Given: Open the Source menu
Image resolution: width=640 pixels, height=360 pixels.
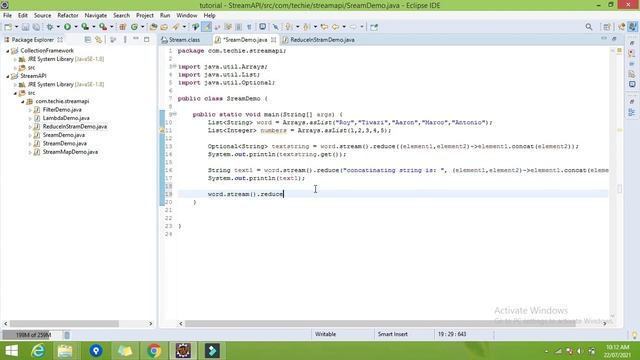Looking at the screenshot, I should coord(42,15).
